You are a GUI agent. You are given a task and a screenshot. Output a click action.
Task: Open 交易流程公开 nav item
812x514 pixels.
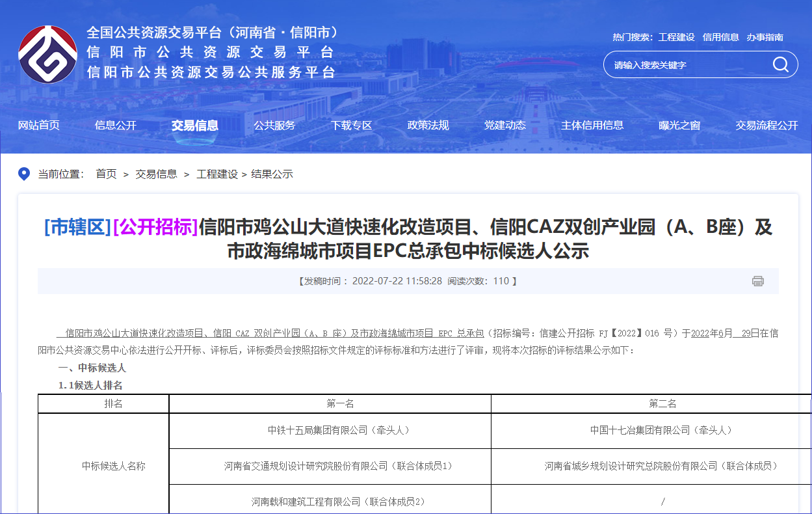coord(766,126)
